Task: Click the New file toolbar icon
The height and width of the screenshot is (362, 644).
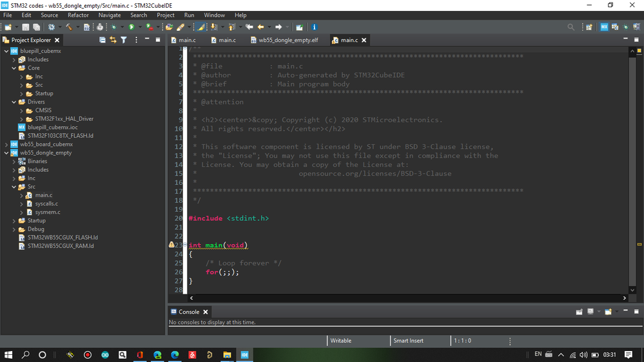Action: 8,27
